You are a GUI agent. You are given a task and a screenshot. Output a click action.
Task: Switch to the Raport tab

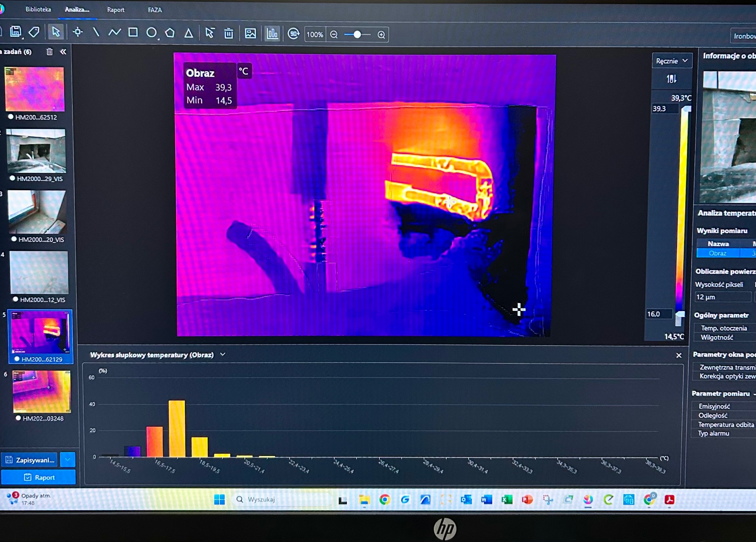[116, 10]
